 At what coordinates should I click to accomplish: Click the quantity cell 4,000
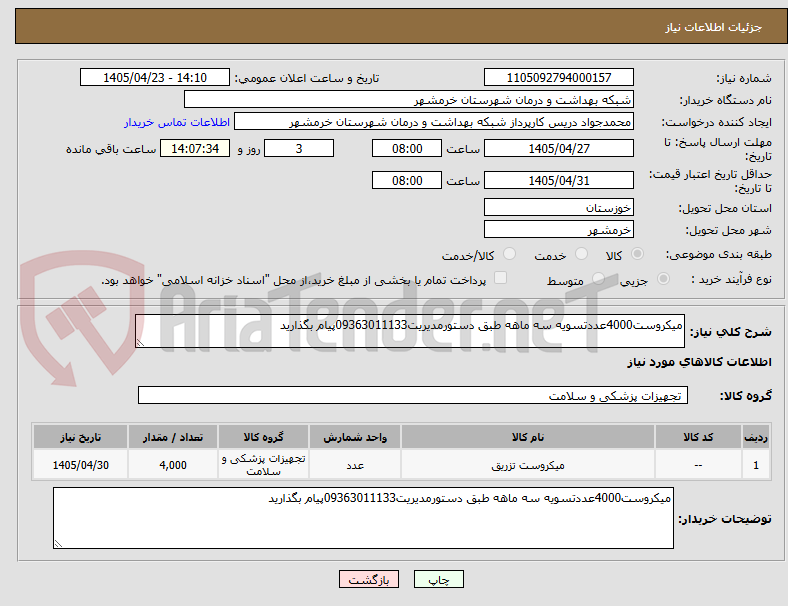[173, 465]
